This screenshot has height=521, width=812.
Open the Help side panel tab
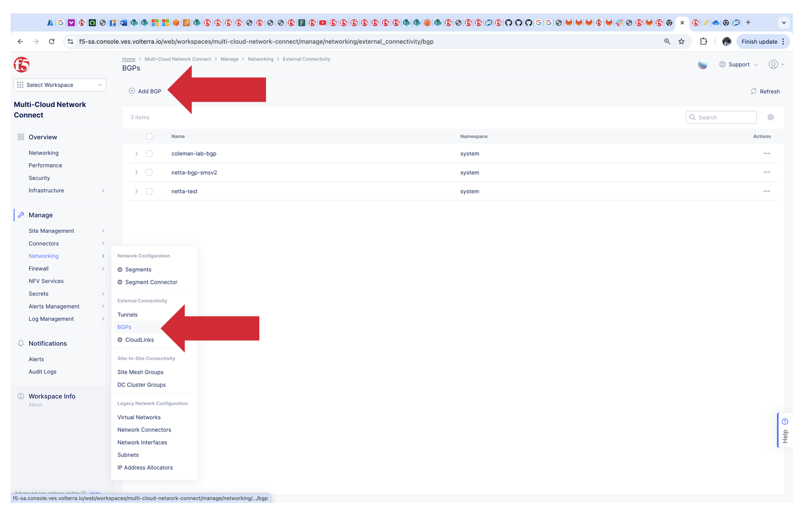click(x=785, y=430)
